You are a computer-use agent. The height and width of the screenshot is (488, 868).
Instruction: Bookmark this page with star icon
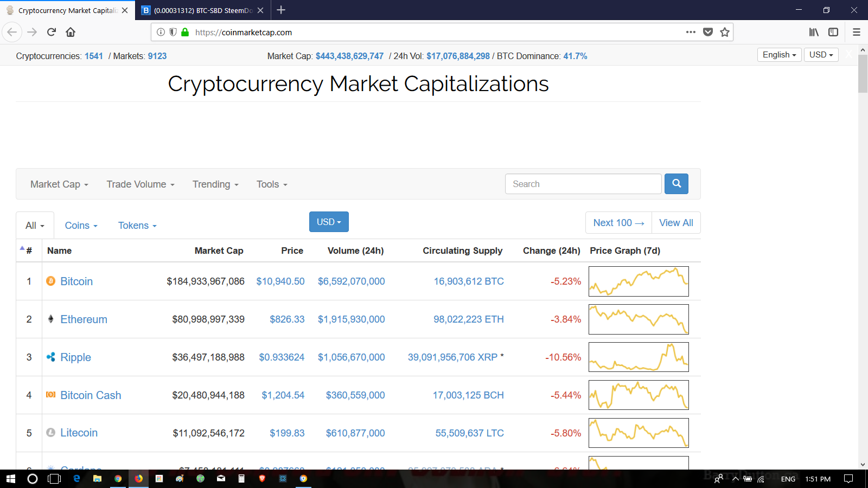[x=725, y=32]
